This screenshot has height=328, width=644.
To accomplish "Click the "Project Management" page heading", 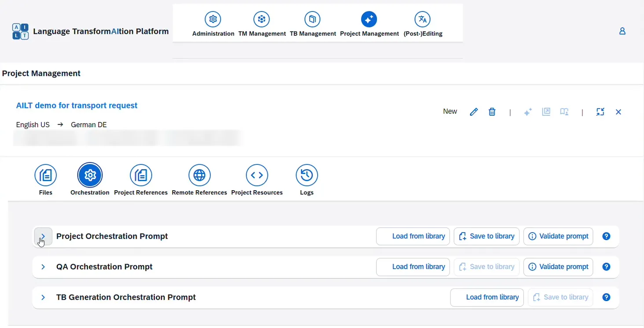I will [41, 74].
